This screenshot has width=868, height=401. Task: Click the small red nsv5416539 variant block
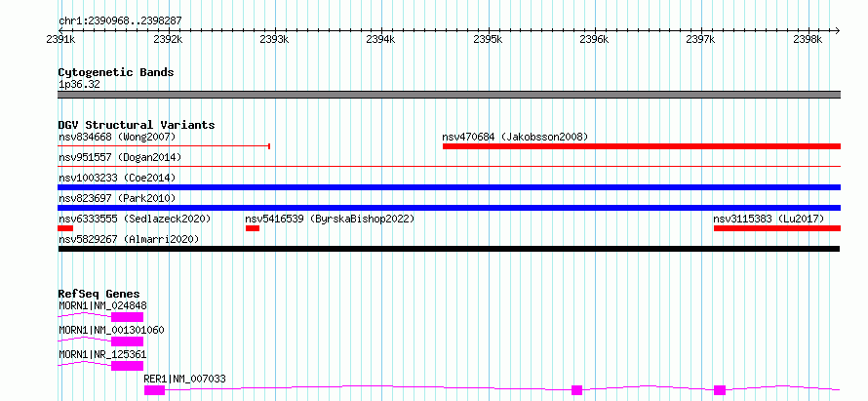point(253,228)
